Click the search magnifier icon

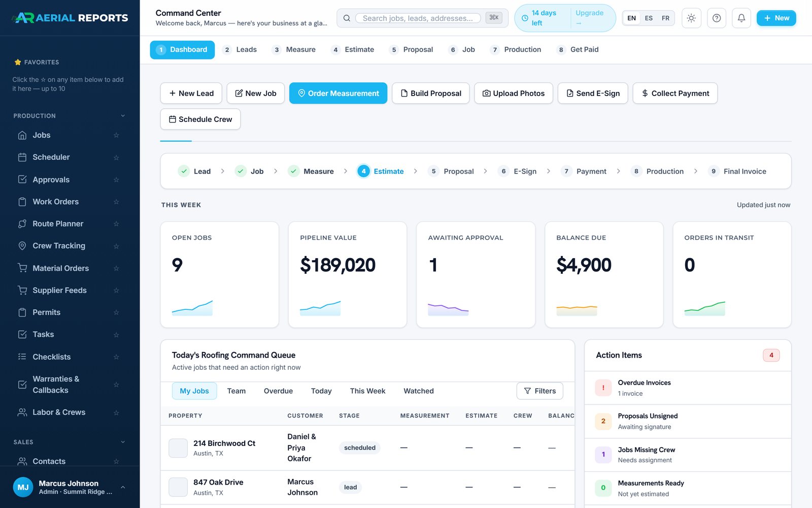(x=347, y=18)
